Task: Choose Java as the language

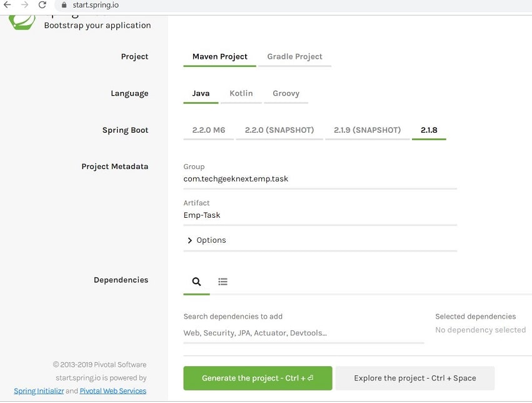Action: pyautogui.click(x=201, y=93)
